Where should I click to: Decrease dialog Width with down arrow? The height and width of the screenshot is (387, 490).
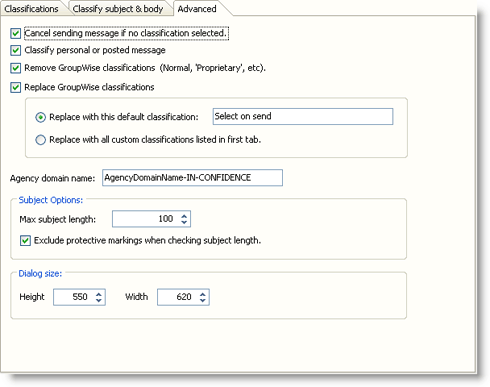203,300
